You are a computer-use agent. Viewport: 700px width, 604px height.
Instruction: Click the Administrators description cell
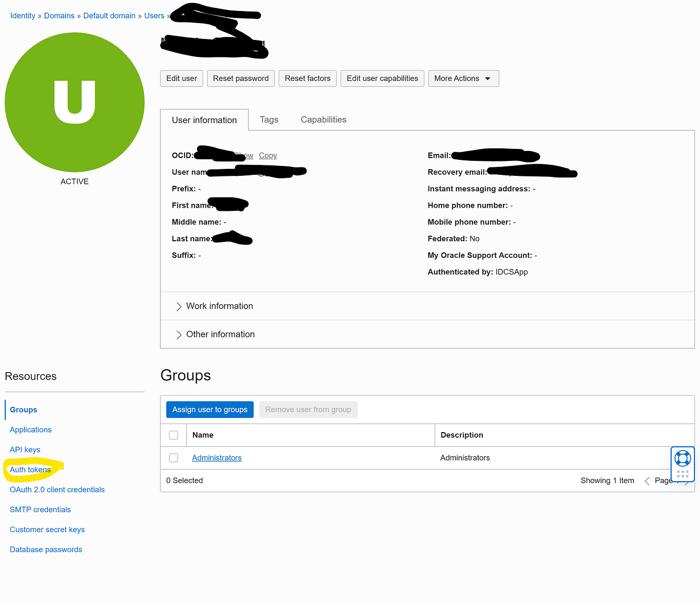click(465, 458)
